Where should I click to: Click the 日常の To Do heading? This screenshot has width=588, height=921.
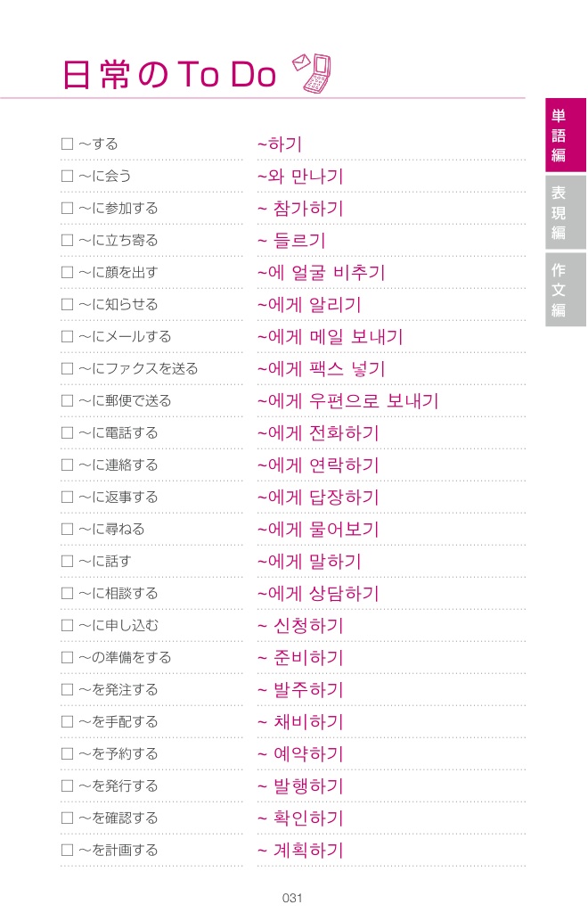click(x=169, y=76)
